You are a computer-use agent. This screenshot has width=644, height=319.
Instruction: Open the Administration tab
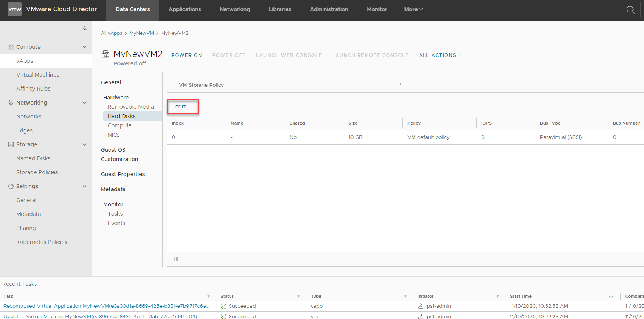pyautogui.click(x=329, y=9)
